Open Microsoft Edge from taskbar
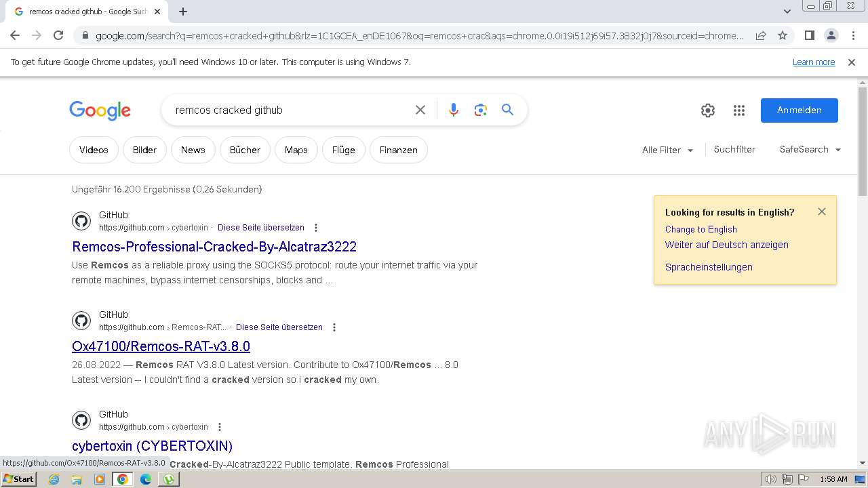 (145, 479)
